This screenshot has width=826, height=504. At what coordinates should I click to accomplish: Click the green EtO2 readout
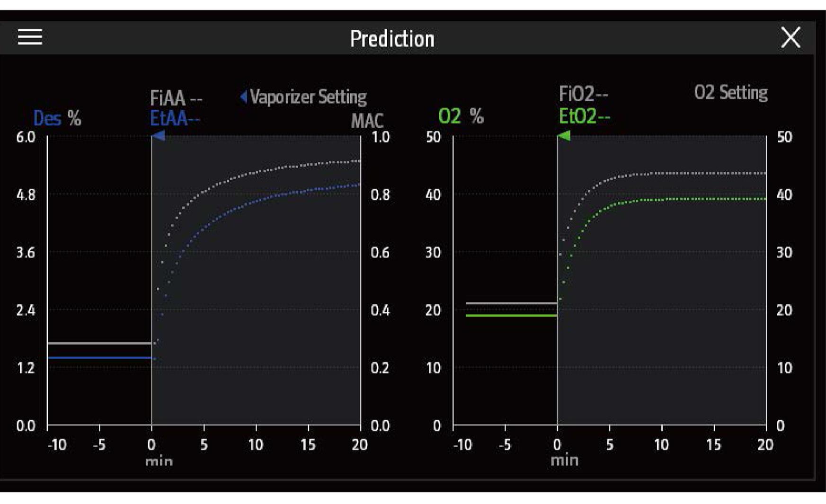[584, 116]
